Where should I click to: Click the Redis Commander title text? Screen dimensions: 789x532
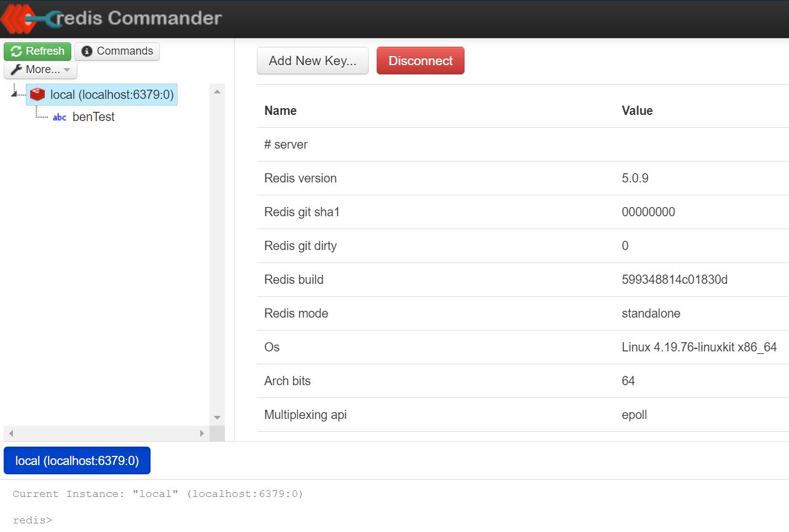140,18
